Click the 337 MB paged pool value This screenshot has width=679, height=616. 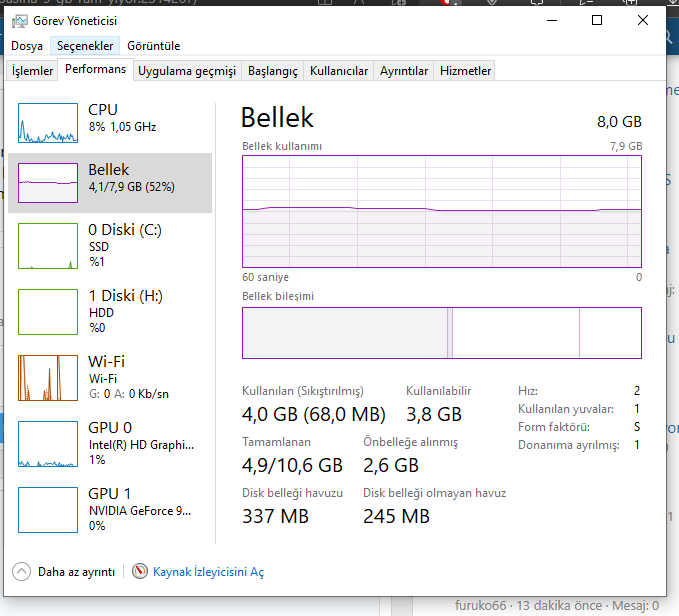(275, 516)
